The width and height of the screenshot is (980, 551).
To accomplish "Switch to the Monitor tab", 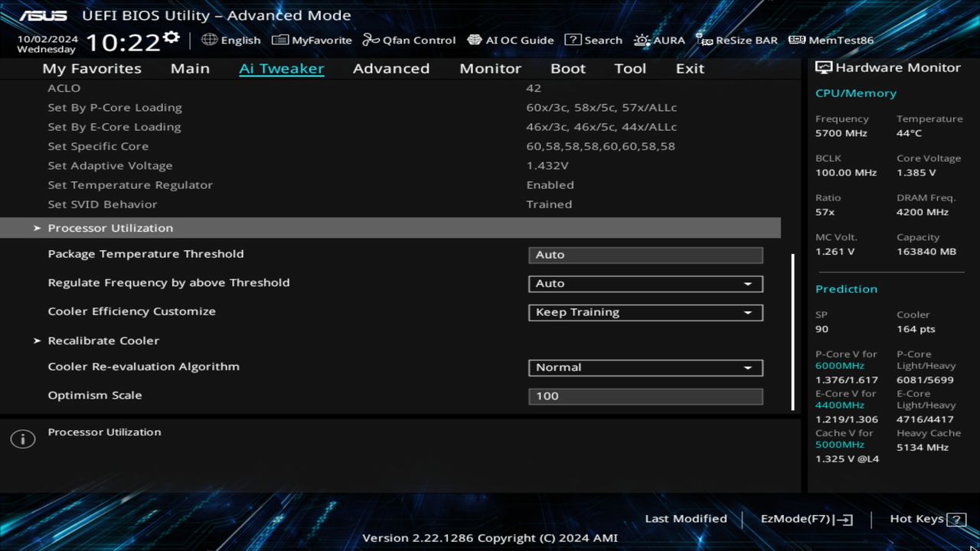I will point(490,68).
